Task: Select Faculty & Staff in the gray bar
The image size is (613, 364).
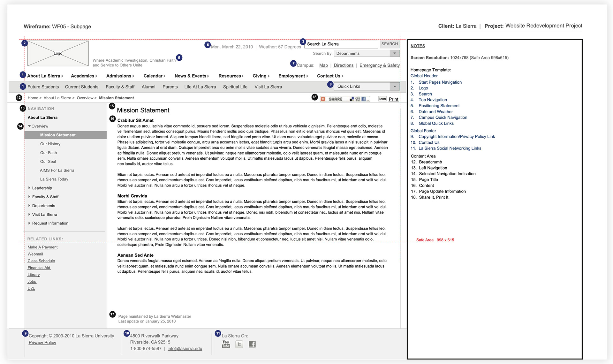Action: pos(120,87)
